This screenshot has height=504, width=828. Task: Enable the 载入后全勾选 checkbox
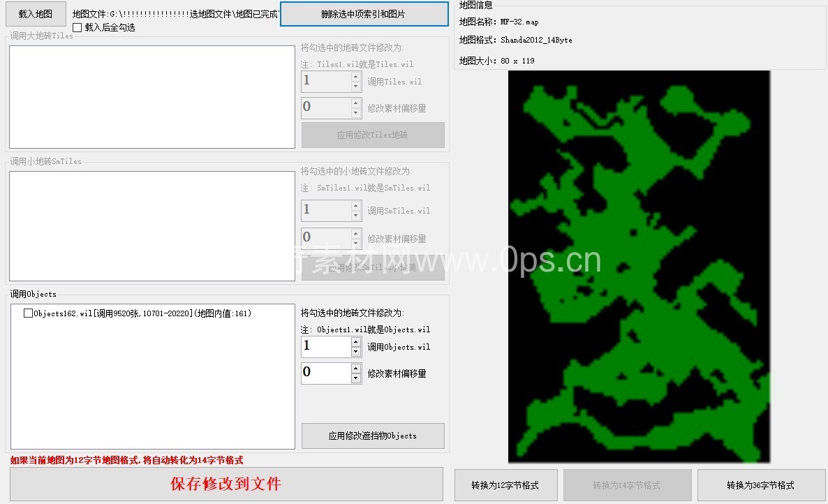(x=77, y=27)
